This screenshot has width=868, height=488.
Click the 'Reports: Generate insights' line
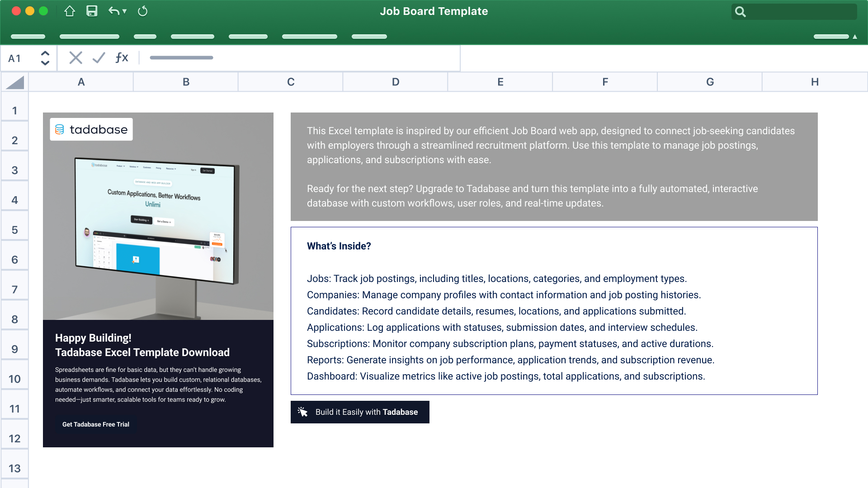pos(511,360)
